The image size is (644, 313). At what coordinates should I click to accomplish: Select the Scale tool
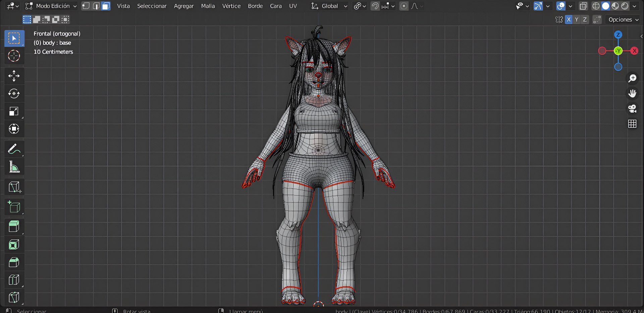point(14,111)
